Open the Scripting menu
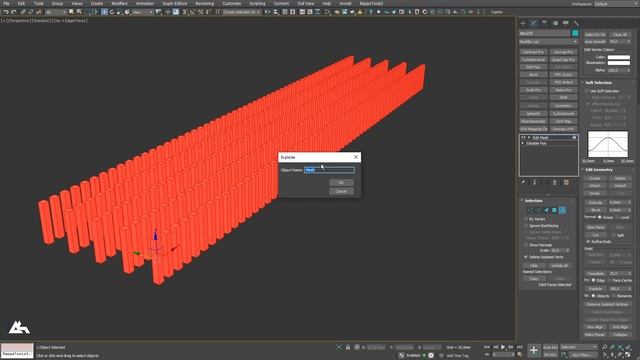 coord(257,4)
